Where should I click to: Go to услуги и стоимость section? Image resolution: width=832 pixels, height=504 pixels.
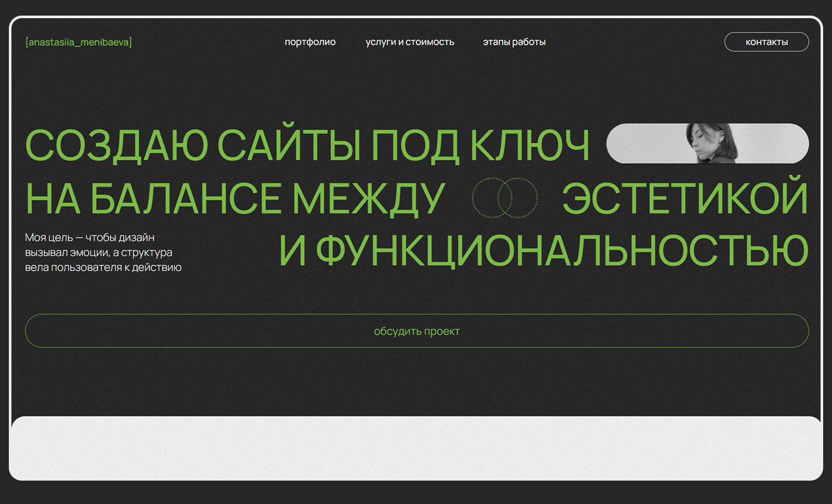point(410,42)
